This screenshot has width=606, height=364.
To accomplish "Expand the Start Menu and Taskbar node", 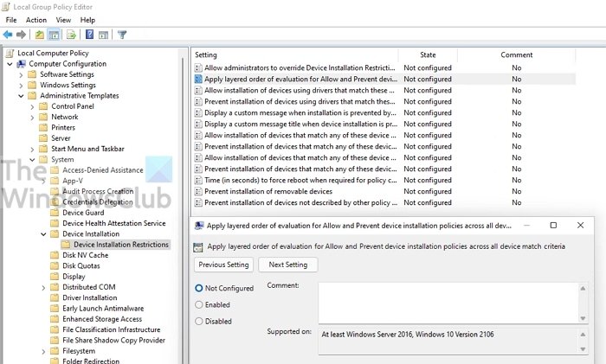I will (x=33, y=149).
